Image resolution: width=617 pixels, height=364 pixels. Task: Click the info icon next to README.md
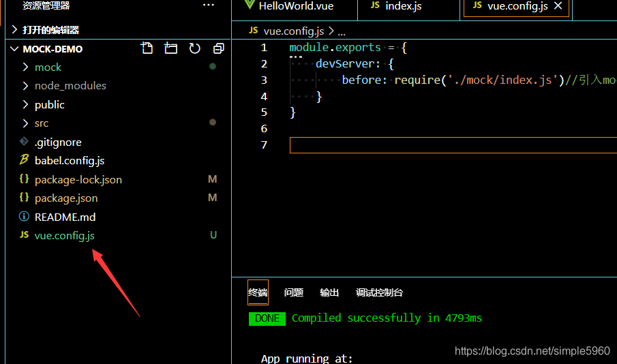click(x=24, y=217)
